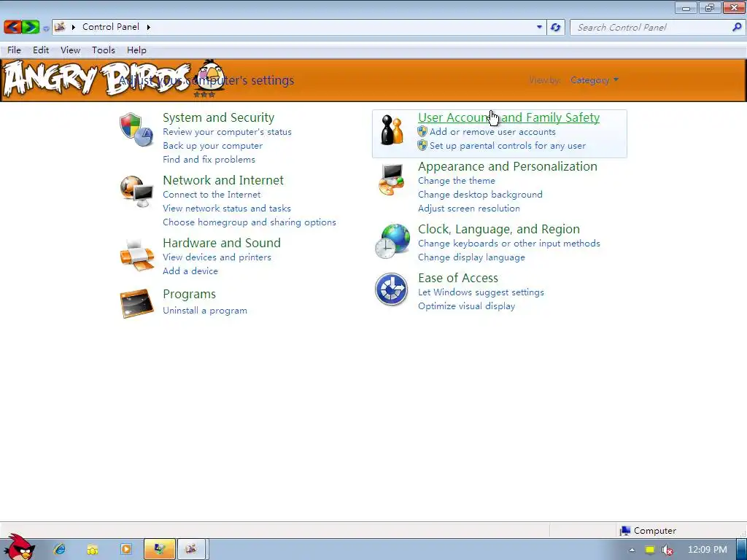Click the Programs category icon
Image resolution: width=747 pixels, height=560 pixels.
coord(136,303)
